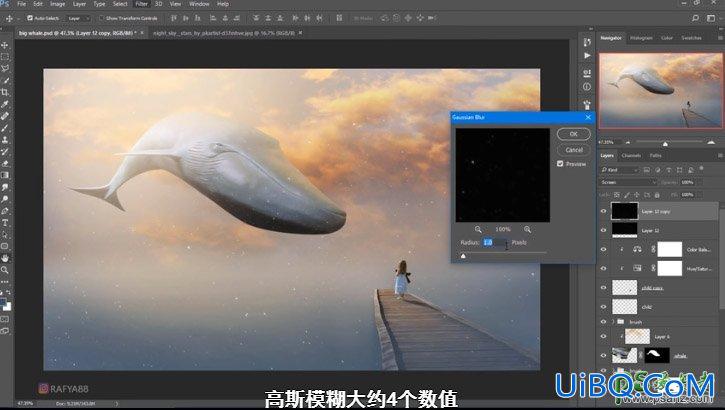Click the pixel layer filter icon
Screen dimensions: 725x410
(x=646, y=170)
